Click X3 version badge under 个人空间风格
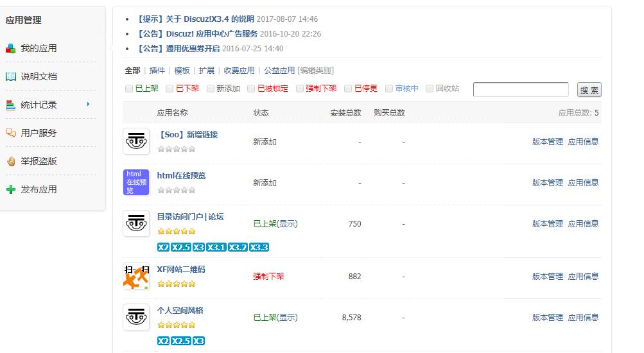644x353 pixels. pyautogui.click(x=198, y=341)
